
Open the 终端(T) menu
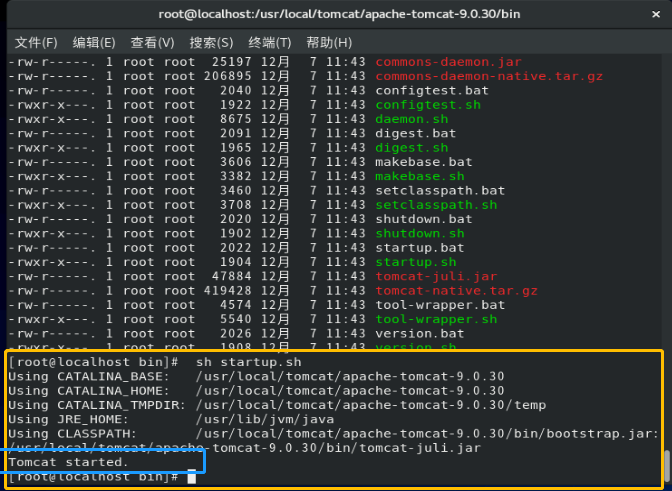(x=270, y=42)
